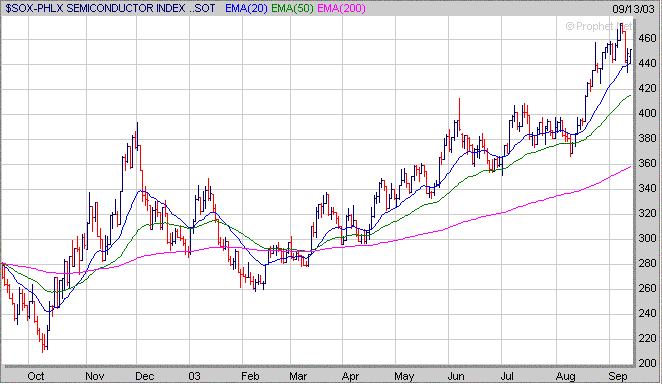Click the 320 price axis value

(x=647, y=213)
